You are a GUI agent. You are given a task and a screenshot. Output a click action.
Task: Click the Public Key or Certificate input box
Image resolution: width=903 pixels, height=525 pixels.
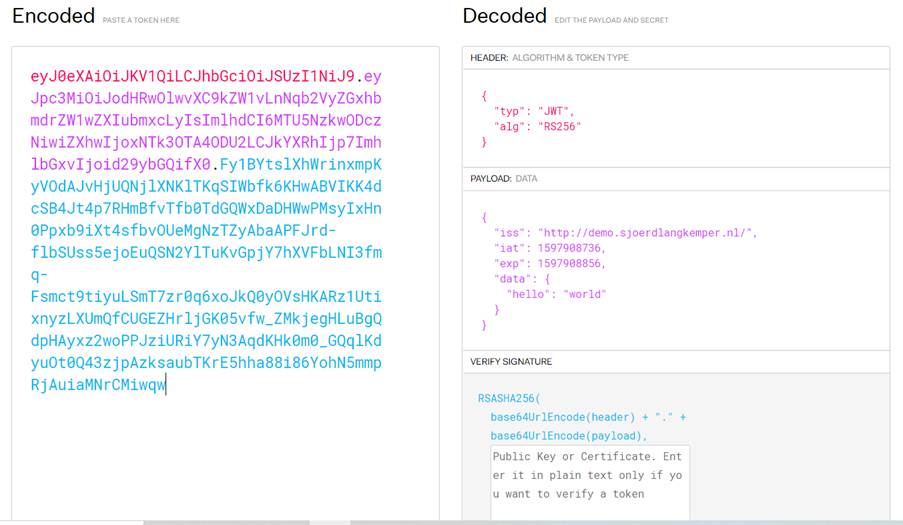point(590,484)
